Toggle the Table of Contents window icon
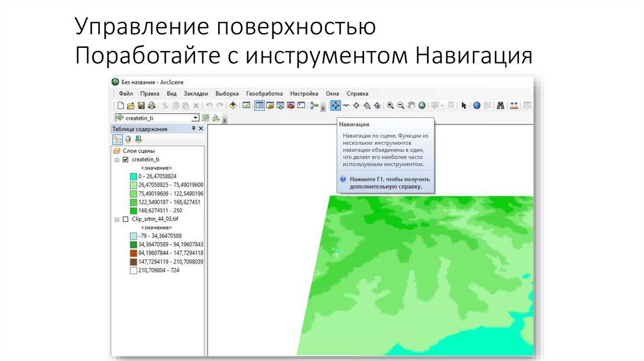 click(x=259, y=106)
